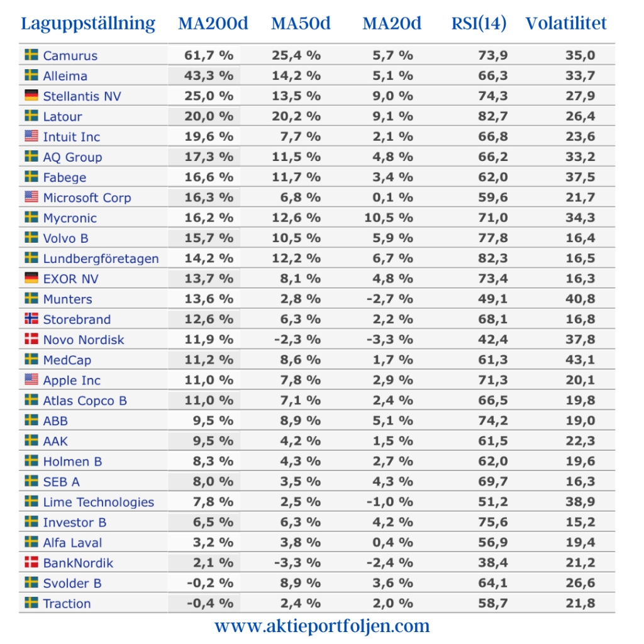The height and width of the screenshot is (644, 644).
Task: Sort by the Volatilitet column header
Action: [x=566, y=24]
